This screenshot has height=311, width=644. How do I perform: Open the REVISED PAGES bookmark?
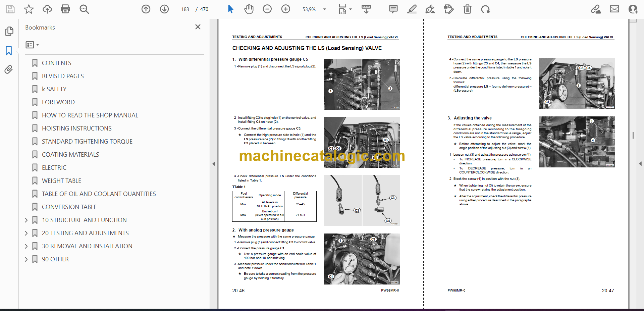click(63, 76)
